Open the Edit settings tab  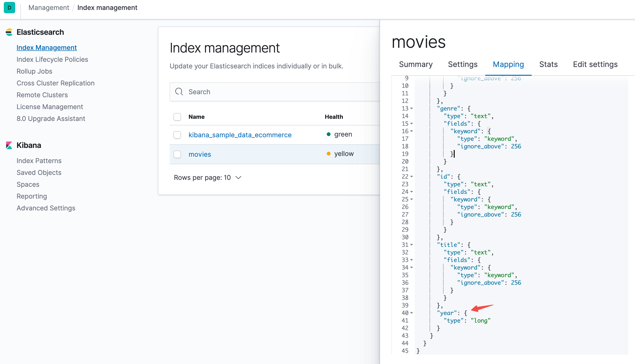(x=595, y=64)
